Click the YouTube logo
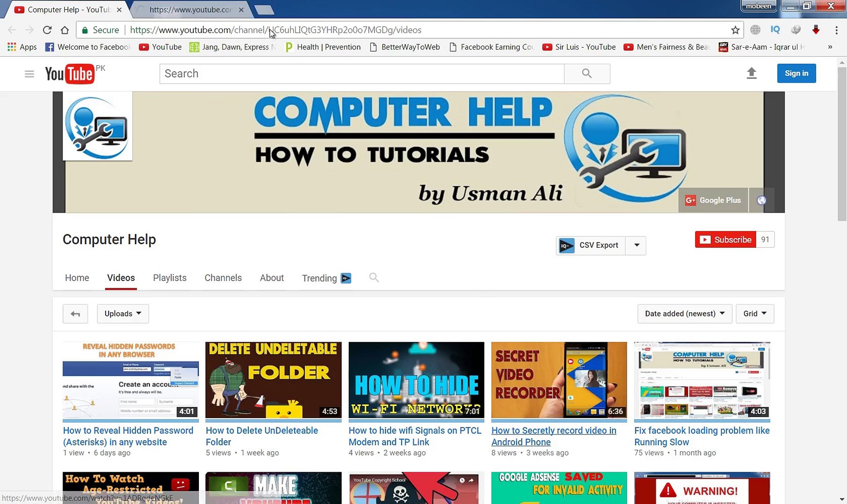The height and width of the screenshot is (504, 847). (x=70, y=73)
